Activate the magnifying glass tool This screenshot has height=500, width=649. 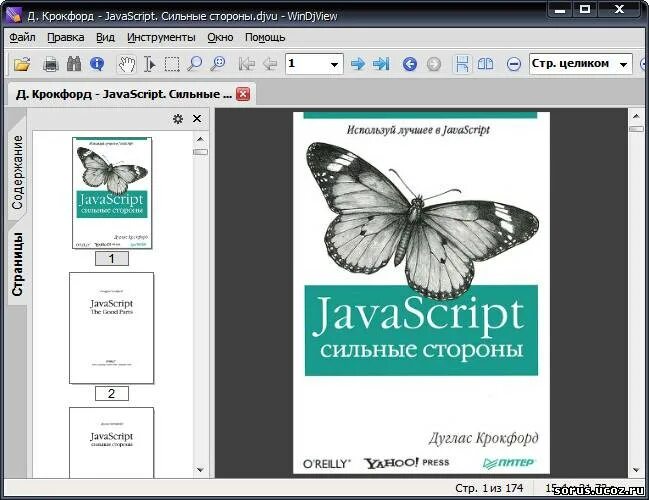tap(194, 64)
